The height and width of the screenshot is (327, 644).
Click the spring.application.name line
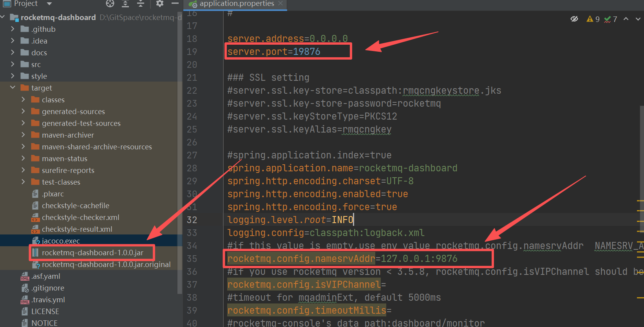coord(342,168)
